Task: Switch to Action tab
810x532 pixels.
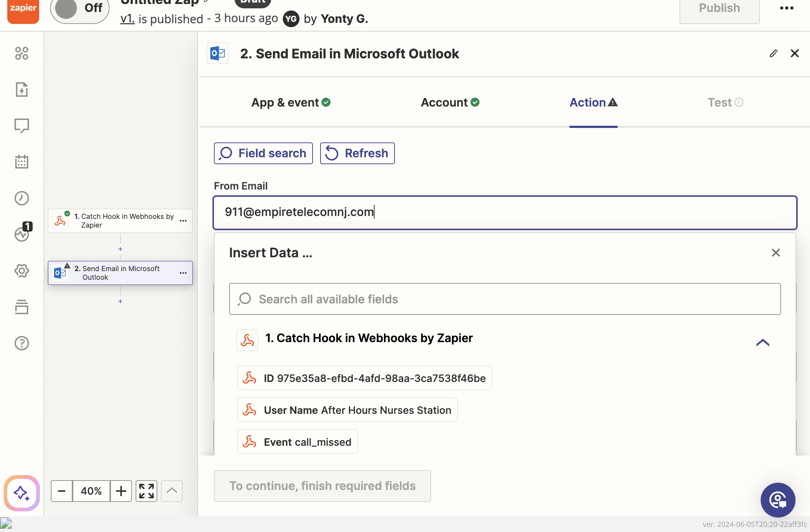Action: pos(594,103)
